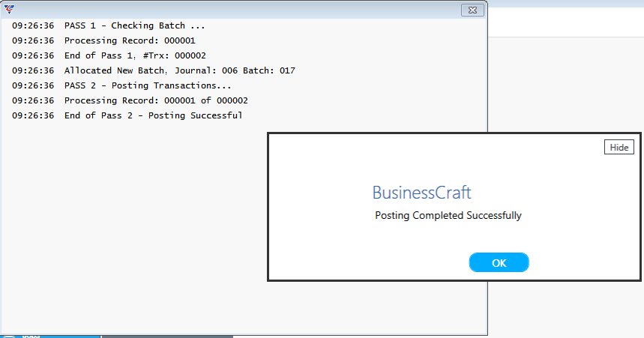Close the posting log window
Image resolution: width=644 pixels, height=338 pixels.
(x=472, y=10)
